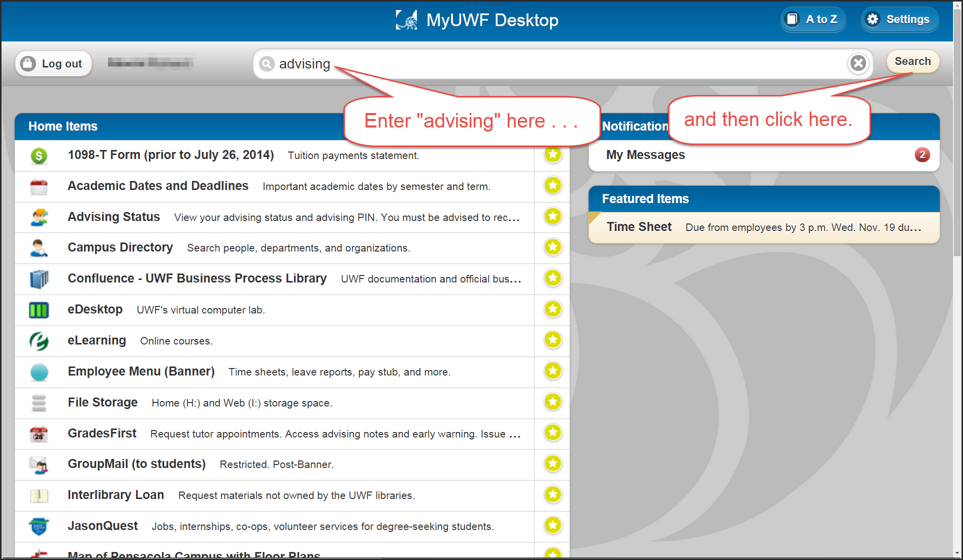This screenshot has width=963, height=560.
Task: Click the red 2 messages badge
Action: click(922, 155)
